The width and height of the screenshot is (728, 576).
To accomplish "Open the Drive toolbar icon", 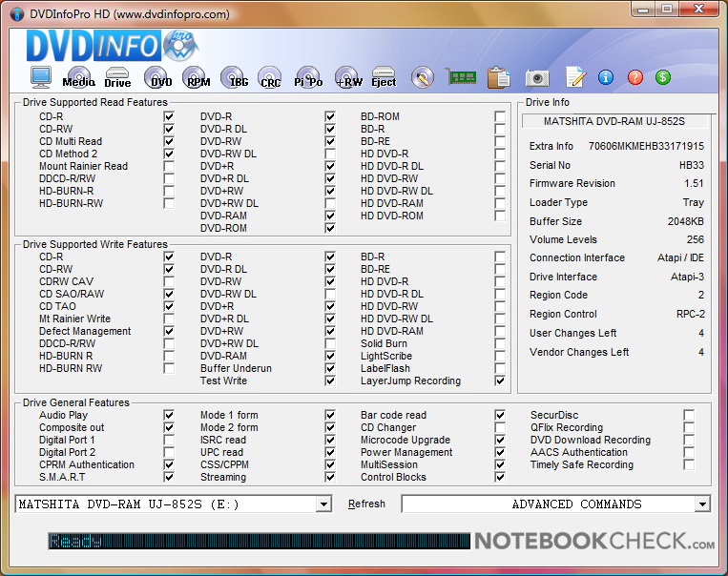I will coord(117,77).
